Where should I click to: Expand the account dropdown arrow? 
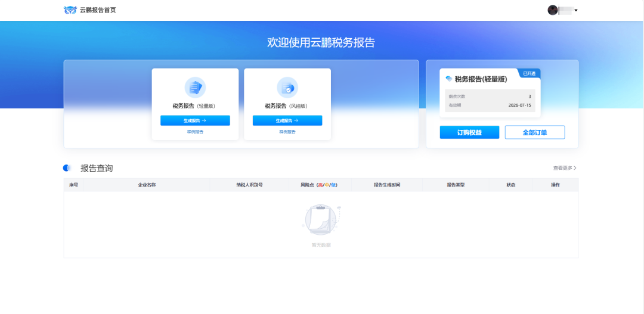[576, 10]
